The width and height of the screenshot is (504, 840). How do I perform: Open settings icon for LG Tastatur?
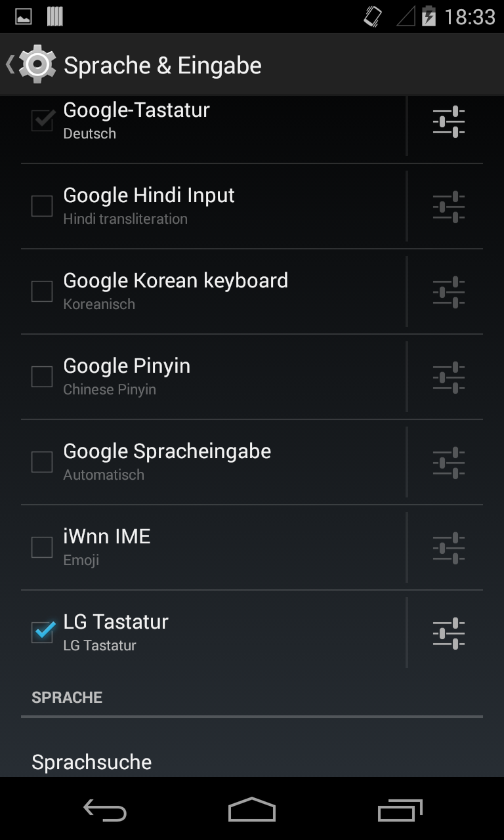(449, 633)
